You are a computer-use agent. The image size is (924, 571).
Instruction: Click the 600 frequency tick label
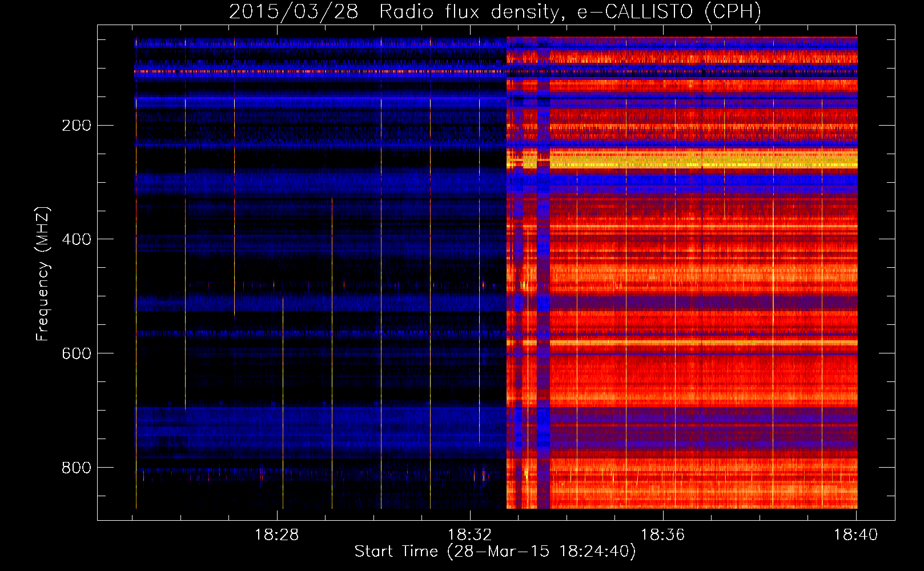[77, 353]
